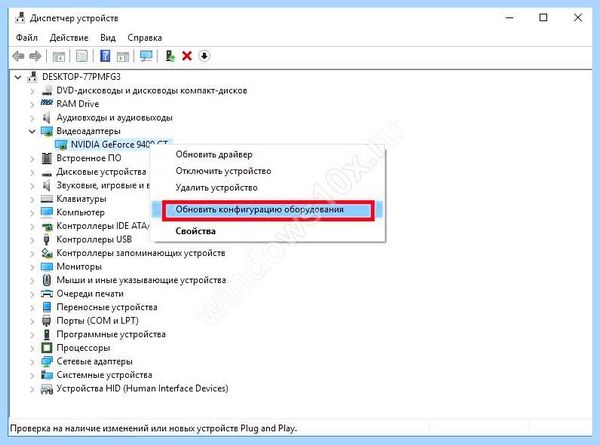600x445 pixels.
Task: Select the Очереди печати label
Action: point(90,293)
